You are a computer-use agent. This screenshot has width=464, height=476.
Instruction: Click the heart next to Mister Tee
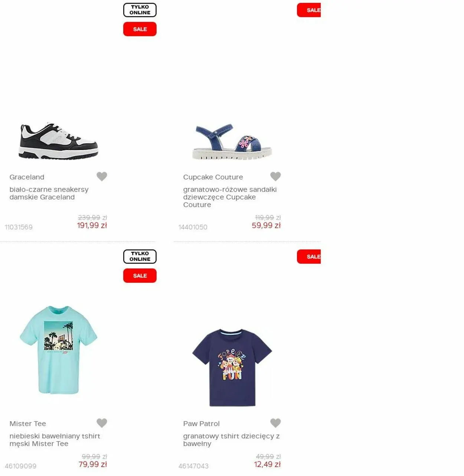point(102,423)
